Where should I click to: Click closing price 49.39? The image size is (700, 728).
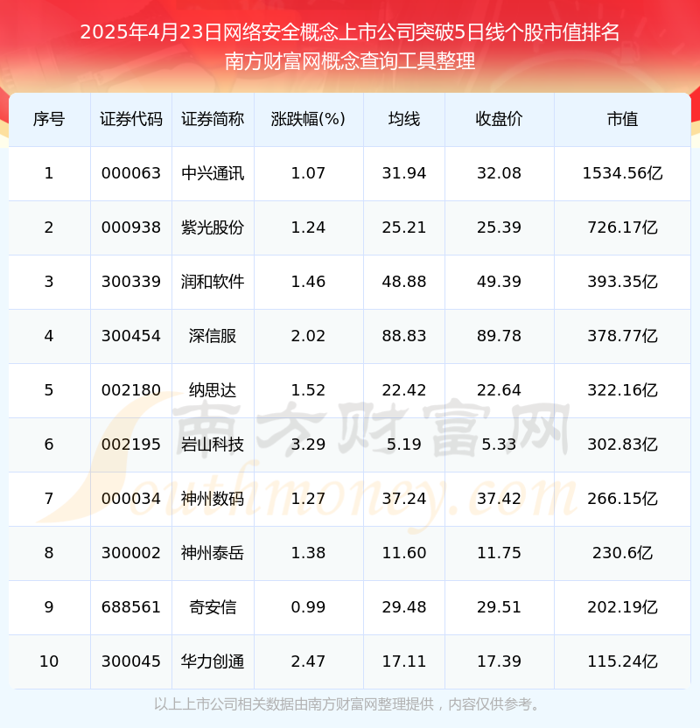click(499, 282)
